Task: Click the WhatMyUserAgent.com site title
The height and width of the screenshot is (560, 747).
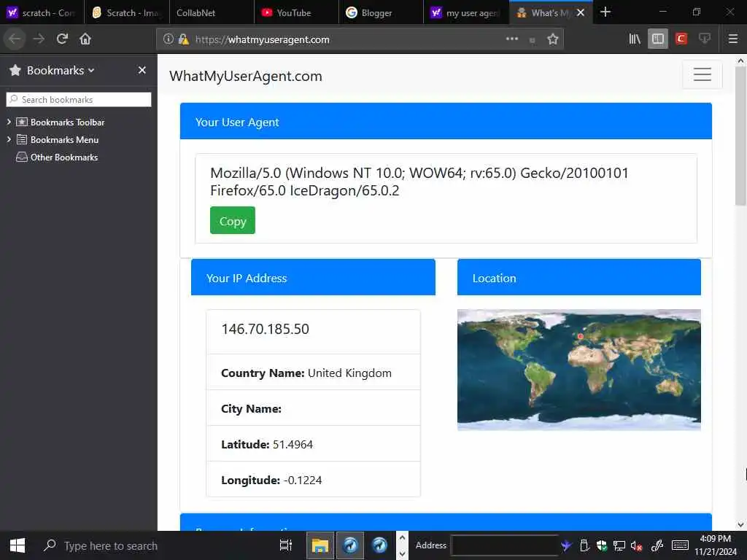Action: pyautogui.click(x=246, y=76)
